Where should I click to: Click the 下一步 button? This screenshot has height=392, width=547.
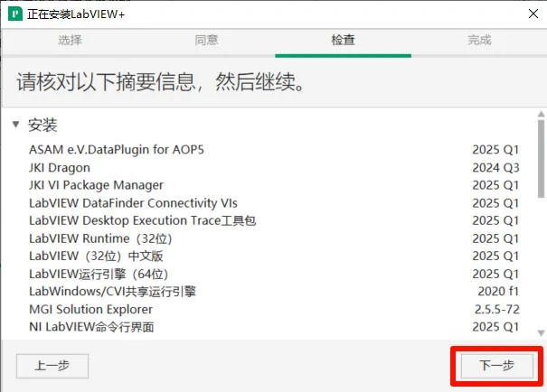tap(497, 366)
